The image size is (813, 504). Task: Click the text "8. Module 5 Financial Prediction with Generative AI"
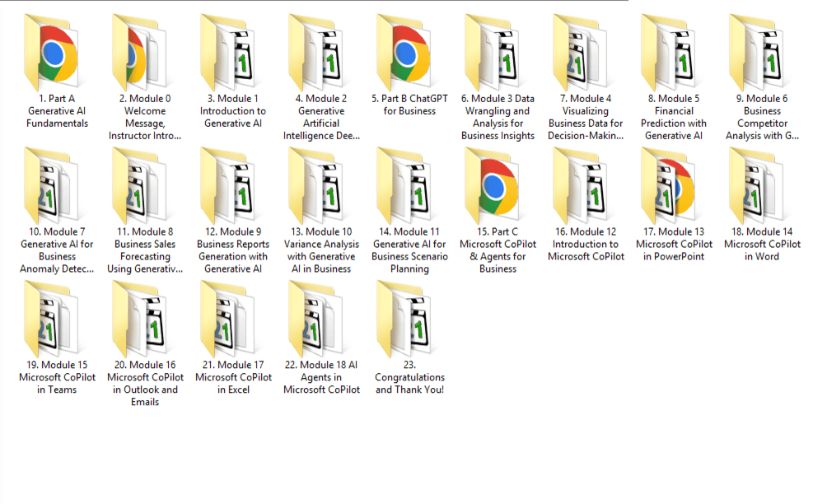tap(674, 117)
